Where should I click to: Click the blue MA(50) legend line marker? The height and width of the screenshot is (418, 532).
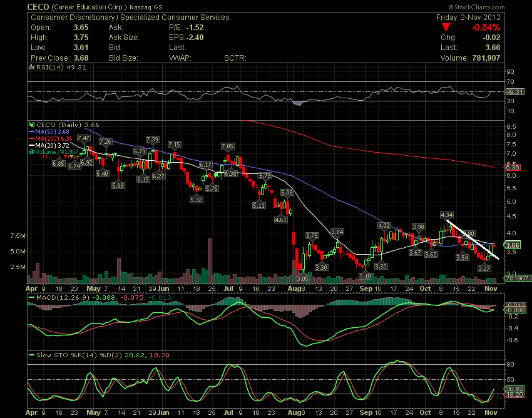pos(32,131)
